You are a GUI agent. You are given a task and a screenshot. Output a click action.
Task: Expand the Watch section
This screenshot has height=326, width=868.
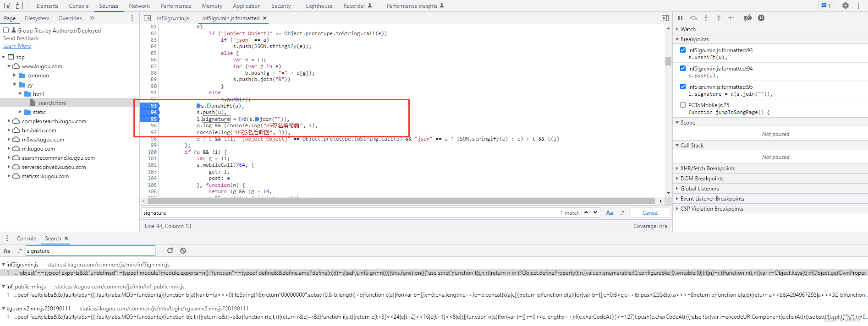click(x=770, y=29)
